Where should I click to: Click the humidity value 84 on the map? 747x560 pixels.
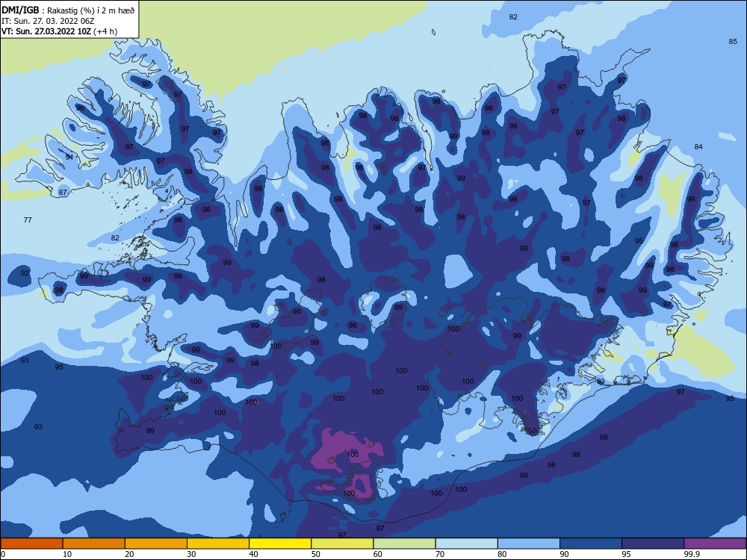pos(698,146)
